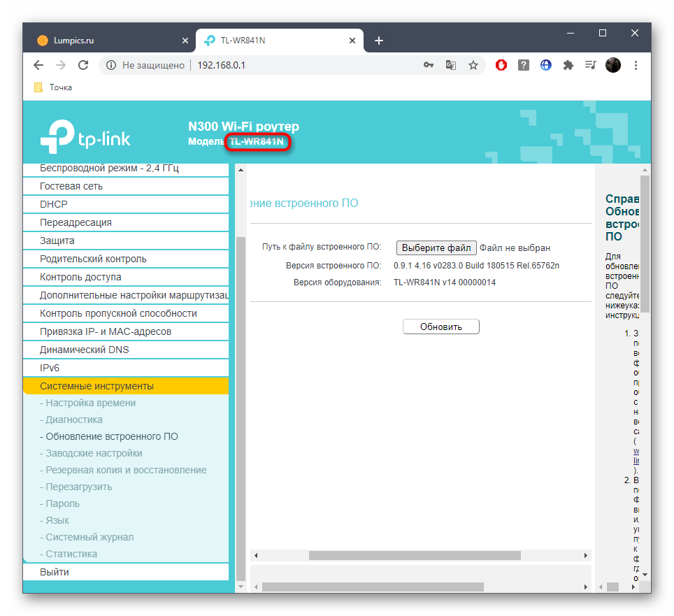
Task: Open 'Контроль доступа' menu item
Action: [126, 277]
